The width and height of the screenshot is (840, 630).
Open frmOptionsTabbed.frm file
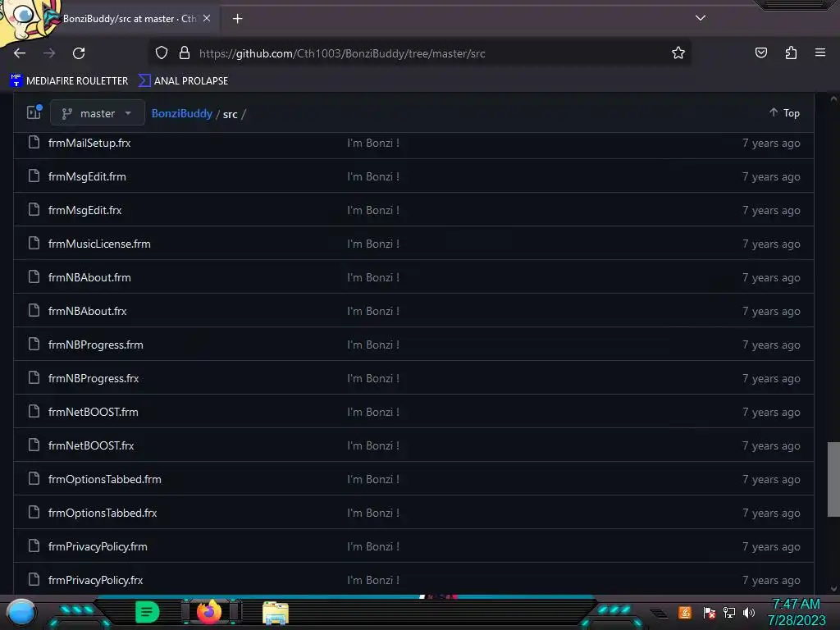105,479
